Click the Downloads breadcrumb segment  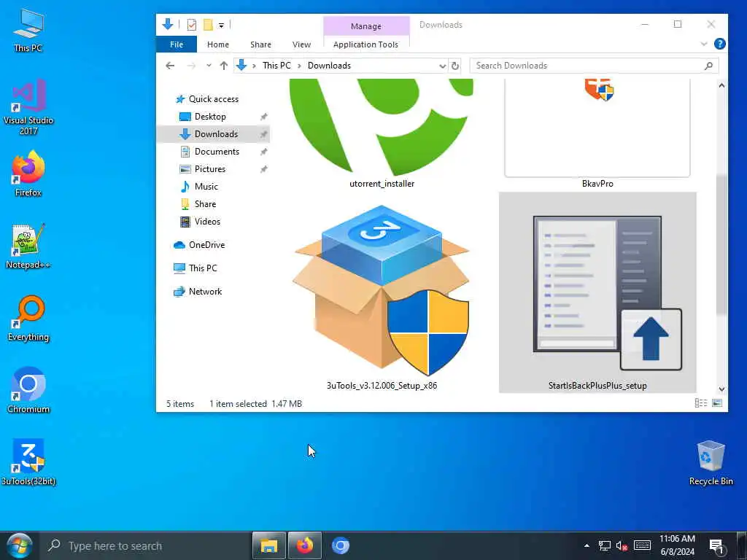pyautogui.click(x=329, y=66)
